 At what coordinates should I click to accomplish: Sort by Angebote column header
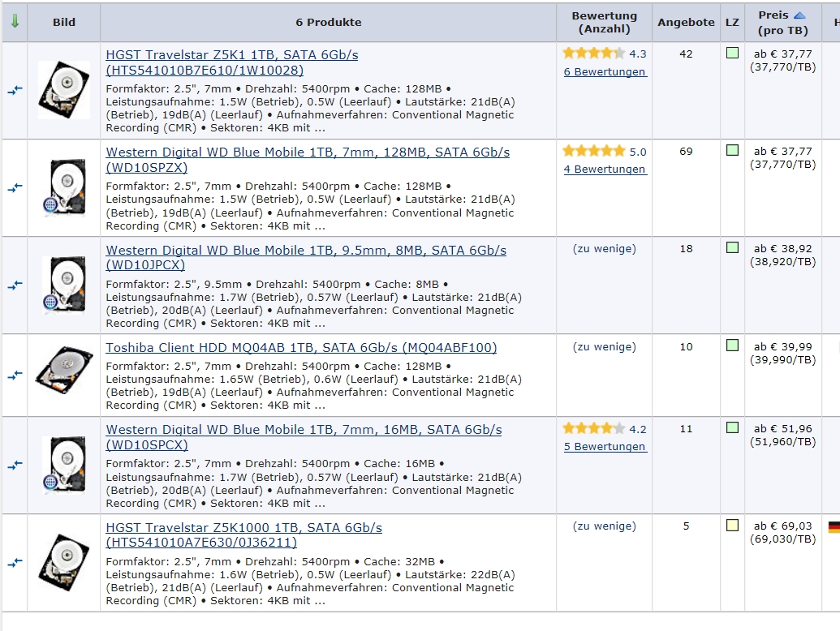pos(687,22)
